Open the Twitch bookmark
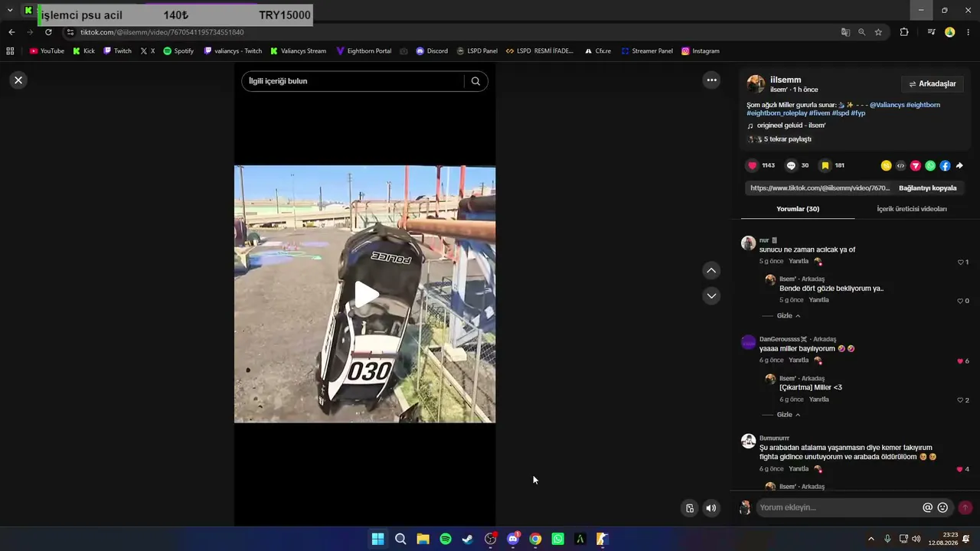The height and width of the screenshot is (551, 980). coord(118,51)
